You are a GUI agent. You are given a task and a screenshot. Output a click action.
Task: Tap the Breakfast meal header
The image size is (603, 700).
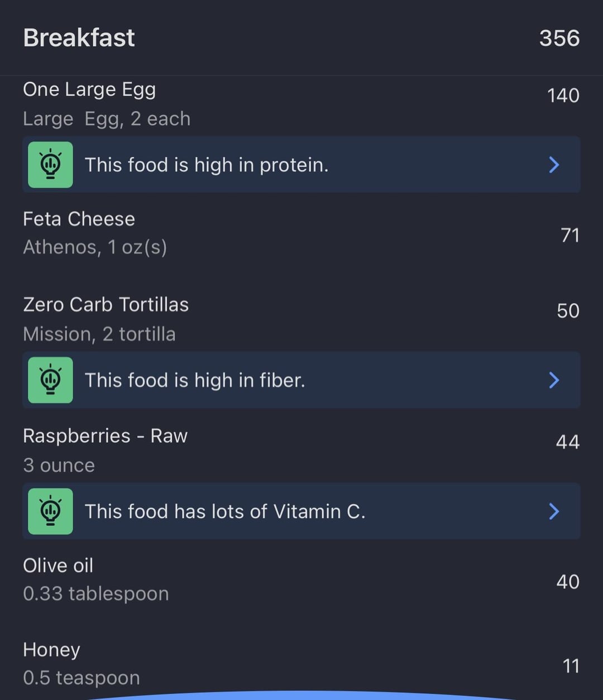(79, 38)
